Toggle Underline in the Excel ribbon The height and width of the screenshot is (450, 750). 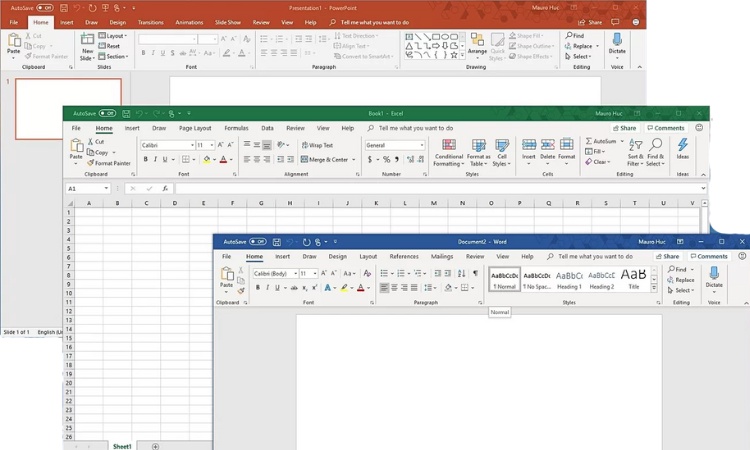coord(165,159)
